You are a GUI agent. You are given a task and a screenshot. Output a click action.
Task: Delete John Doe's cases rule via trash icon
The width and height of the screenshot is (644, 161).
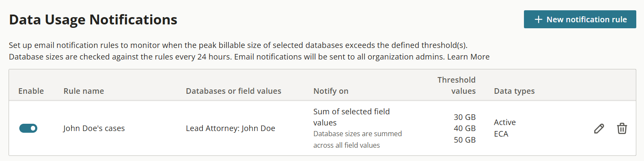click(622, 128)
